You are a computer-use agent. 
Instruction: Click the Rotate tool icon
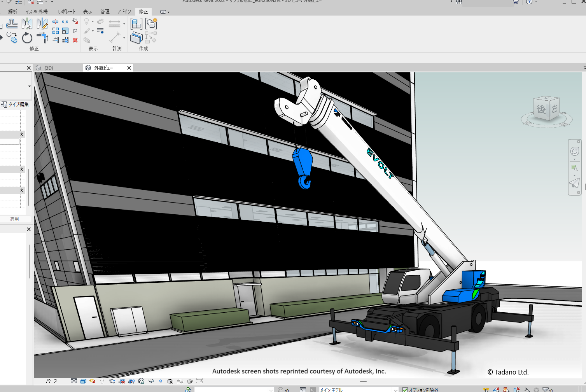[x=27, y=38]
